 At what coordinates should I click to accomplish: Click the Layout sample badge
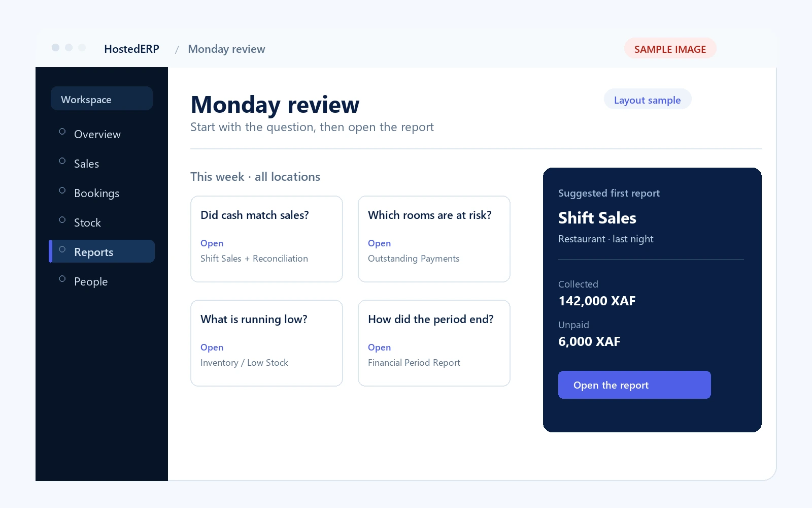pyautogui.click(x=648, y=100)
